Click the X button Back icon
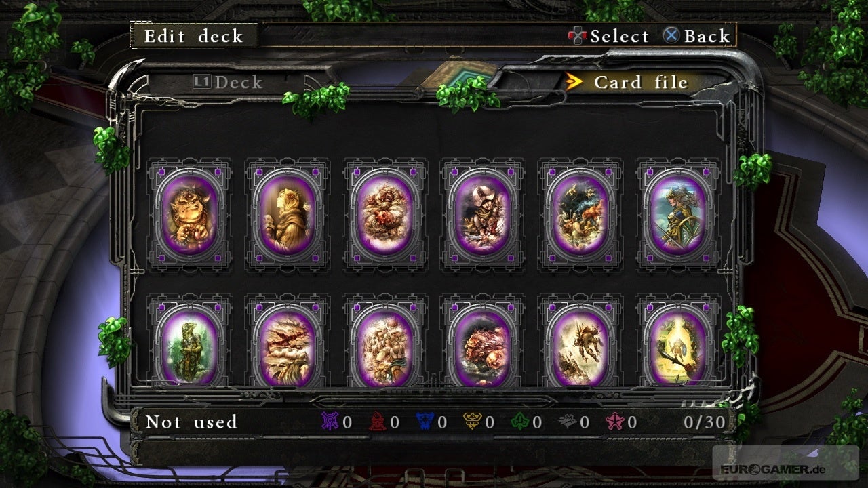This screenshot has height=488, width=868. point(671,35)
